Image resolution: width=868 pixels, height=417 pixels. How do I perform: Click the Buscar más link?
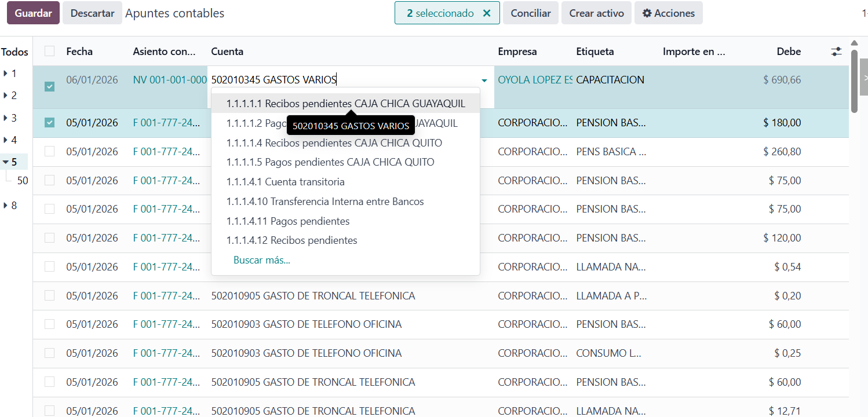pyautogui.click(x=261, y=260)
